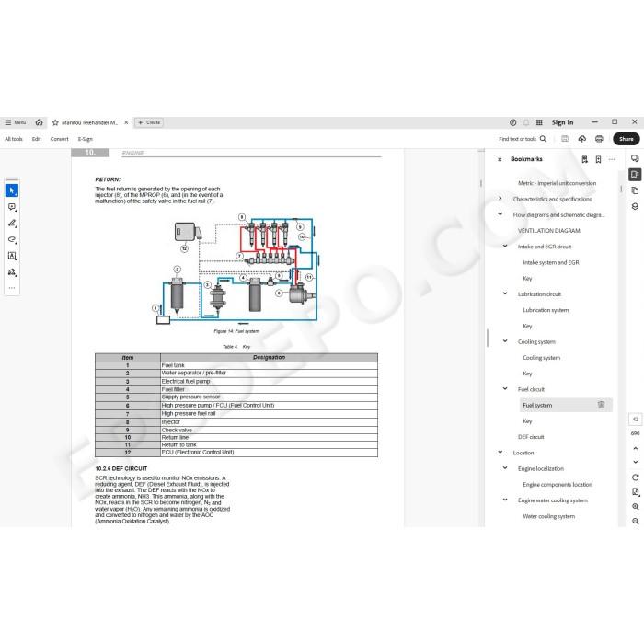Click the document vertical scrollbar
Image resolution: width=644 pixels, height=644 pixels.
(x=480, y=184)
